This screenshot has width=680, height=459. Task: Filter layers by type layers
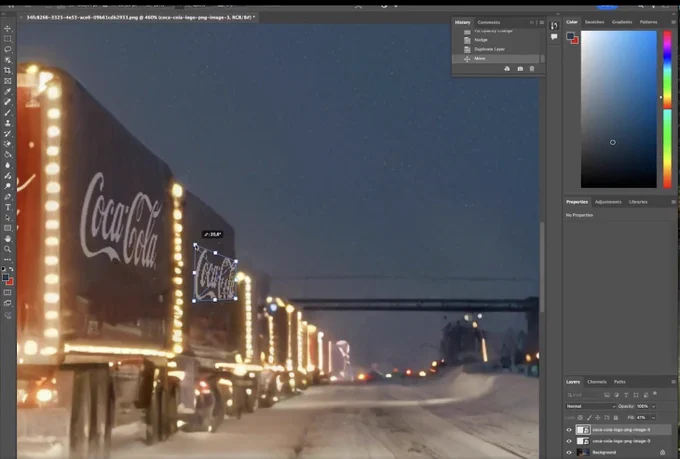coord(626,395)
